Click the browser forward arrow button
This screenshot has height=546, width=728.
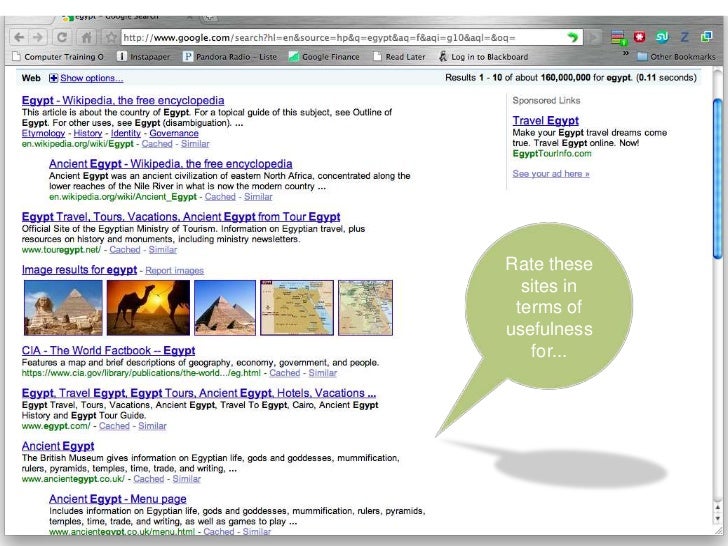tap(38, 37)
